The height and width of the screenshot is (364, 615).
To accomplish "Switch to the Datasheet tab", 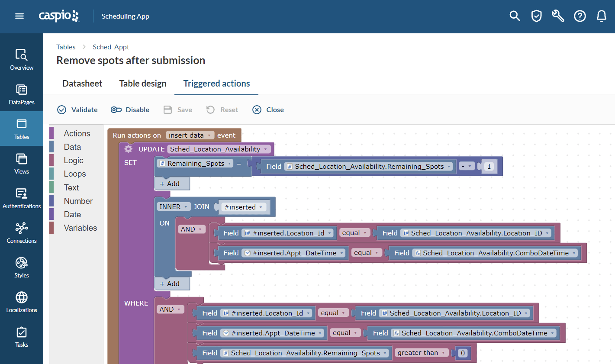I will point(82,83).
